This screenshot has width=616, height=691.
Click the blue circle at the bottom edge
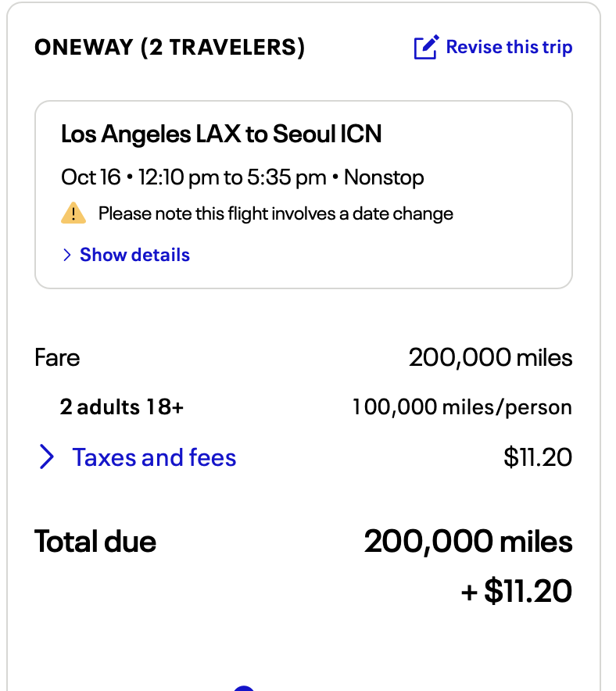[x=245, y=688]
